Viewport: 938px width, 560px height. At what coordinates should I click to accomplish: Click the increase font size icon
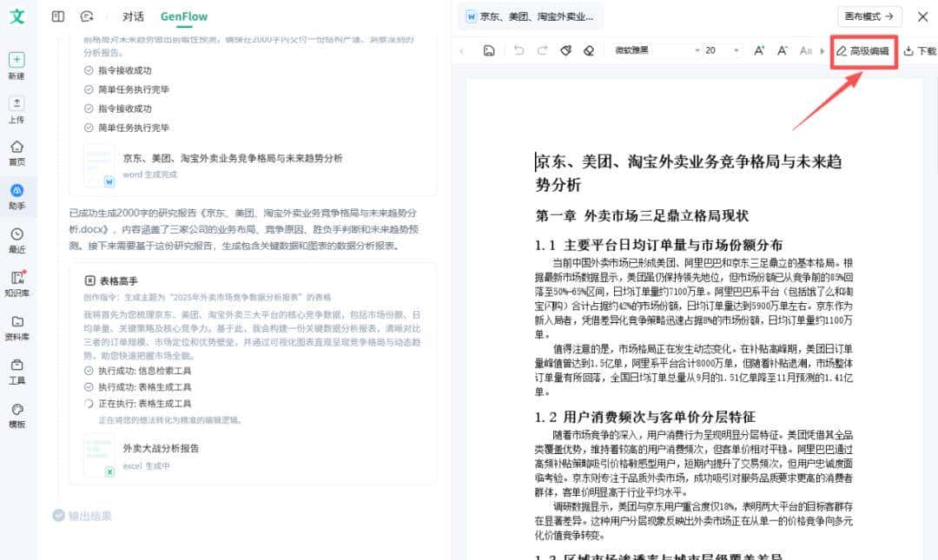(x=759, y=50)
